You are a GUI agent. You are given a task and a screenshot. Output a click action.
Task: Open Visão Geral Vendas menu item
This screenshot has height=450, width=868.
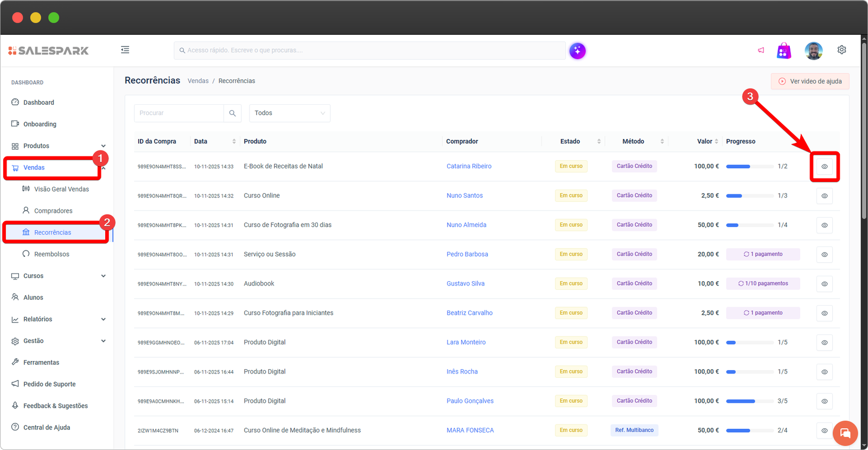(61, 189)
